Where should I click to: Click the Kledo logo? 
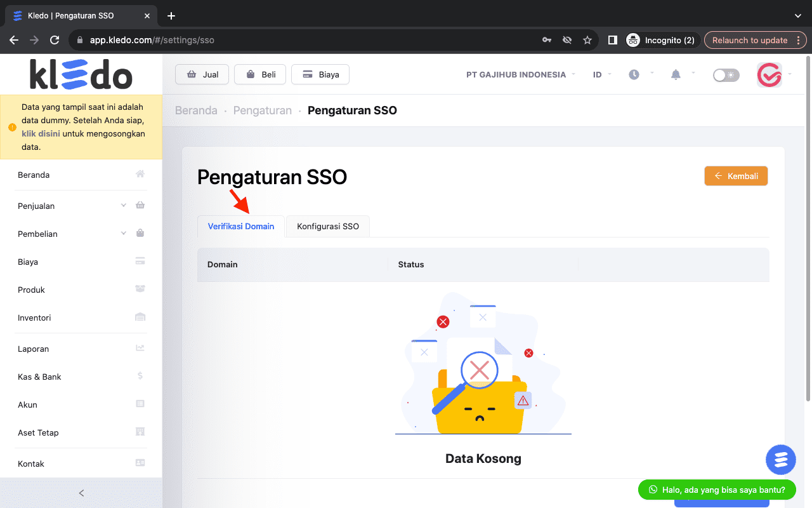[81, 74]
